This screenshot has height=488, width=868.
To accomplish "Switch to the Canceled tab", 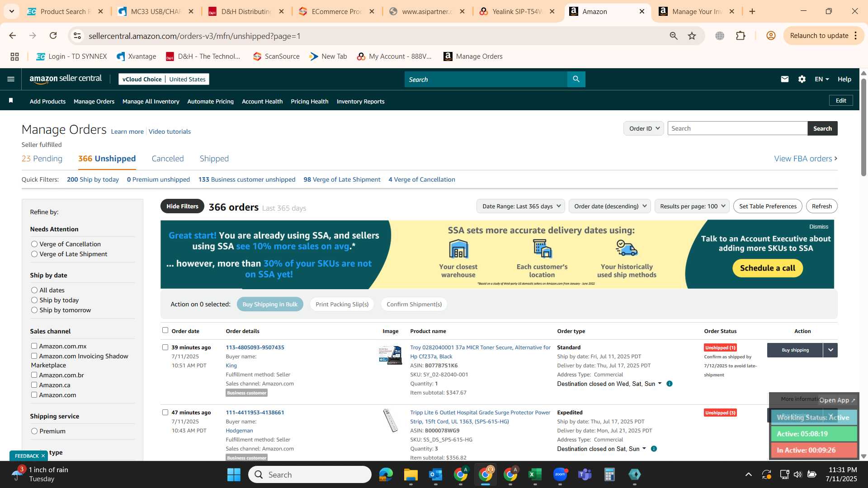I will [x=168, y=159].
